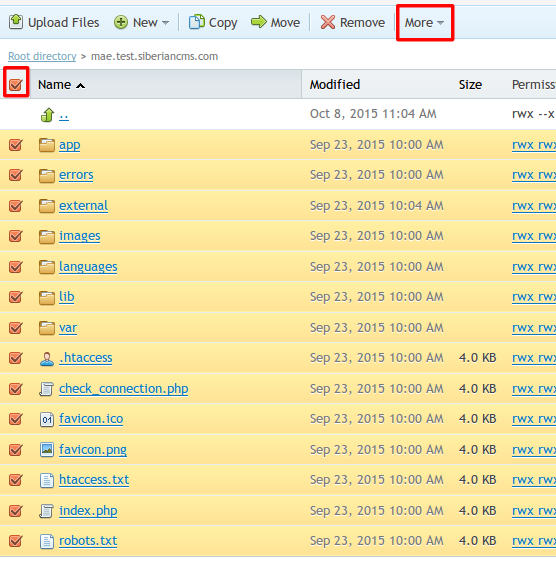
Task: Click the user icon beside .htaccess
Action: pos(47,359)
